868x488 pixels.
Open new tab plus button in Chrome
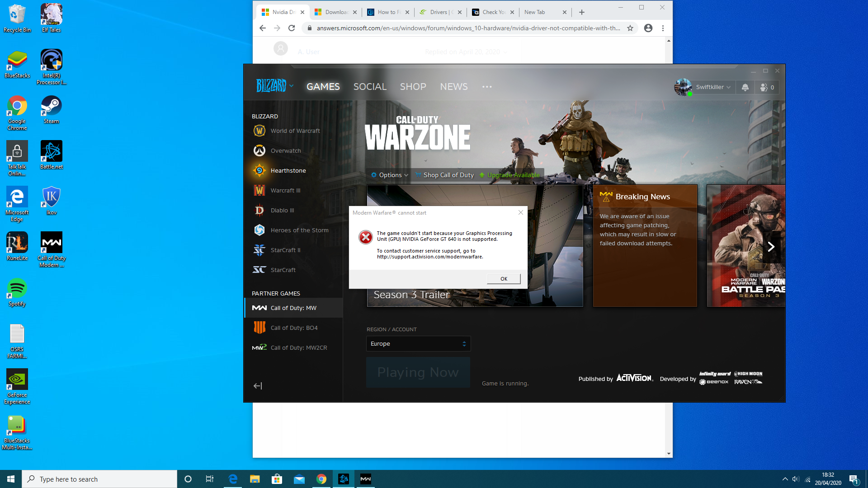[x=582, y=12]
